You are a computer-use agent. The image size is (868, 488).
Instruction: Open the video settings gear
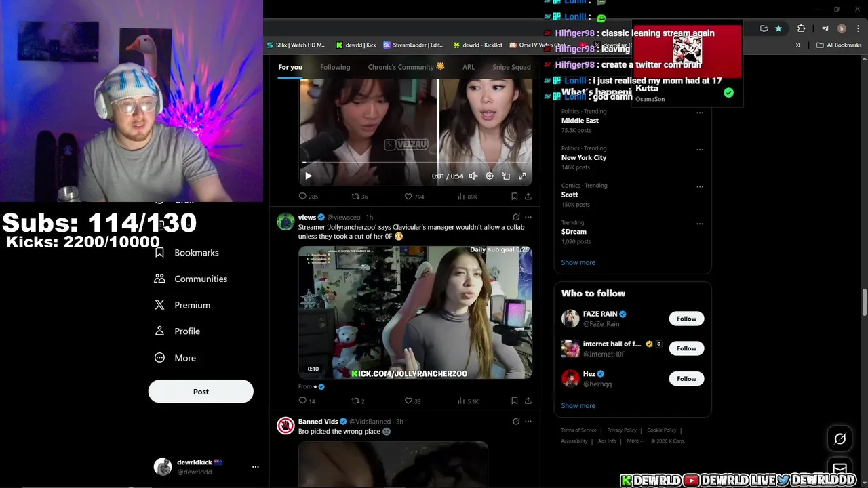click(490, 176)
